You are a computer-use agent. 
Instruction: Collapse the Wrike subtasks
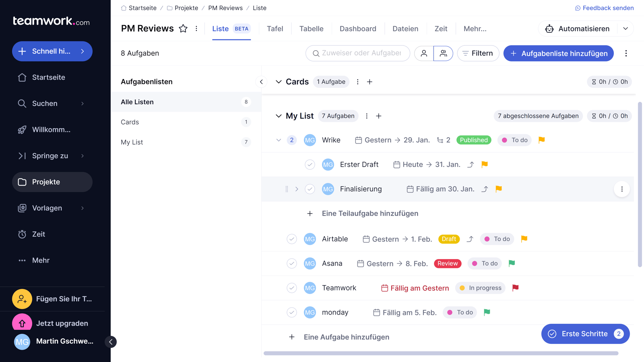[x=279, y=140]
